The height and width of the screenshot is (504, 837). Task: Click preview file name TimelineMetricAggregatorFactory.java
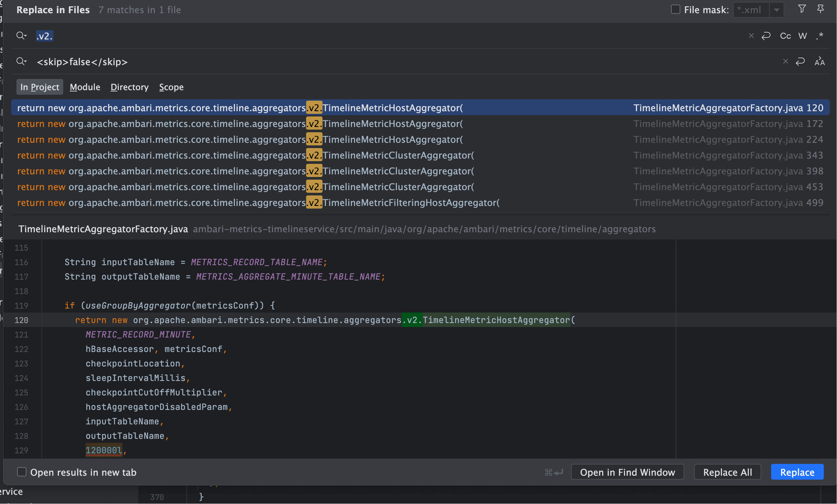coord(103,229)
